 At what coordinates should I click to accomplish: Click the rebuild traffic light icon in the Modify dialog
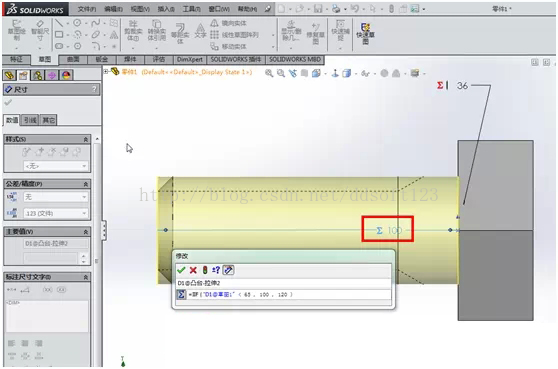205,270
